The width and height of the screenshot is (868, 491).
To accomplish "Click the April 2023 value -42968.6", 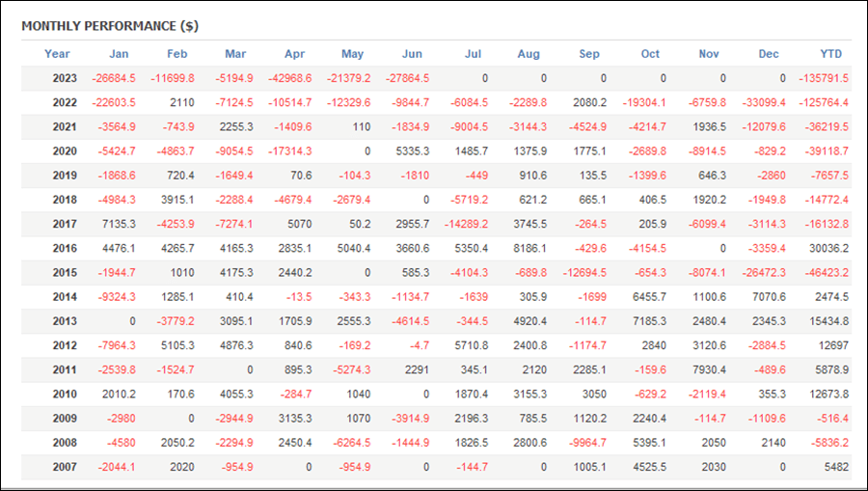I will (289, 78).
